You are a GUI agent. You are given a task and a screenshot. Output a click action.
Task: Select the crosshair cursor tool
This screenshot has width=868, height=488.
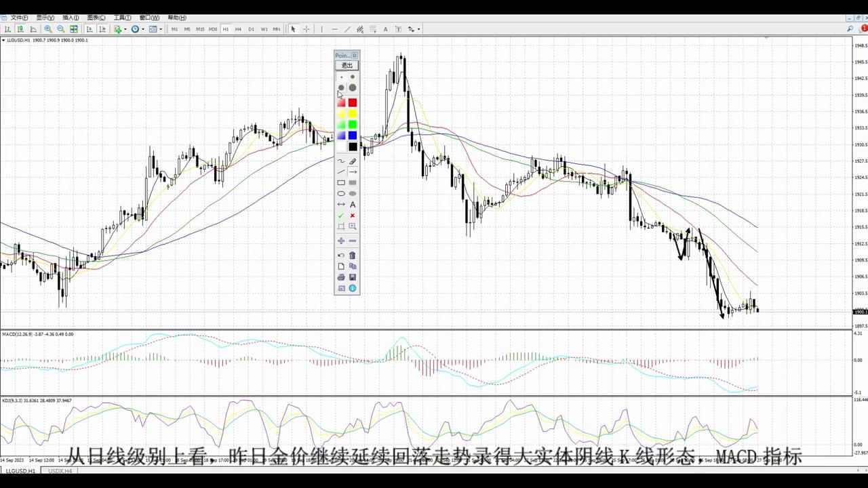coord(307,29)
